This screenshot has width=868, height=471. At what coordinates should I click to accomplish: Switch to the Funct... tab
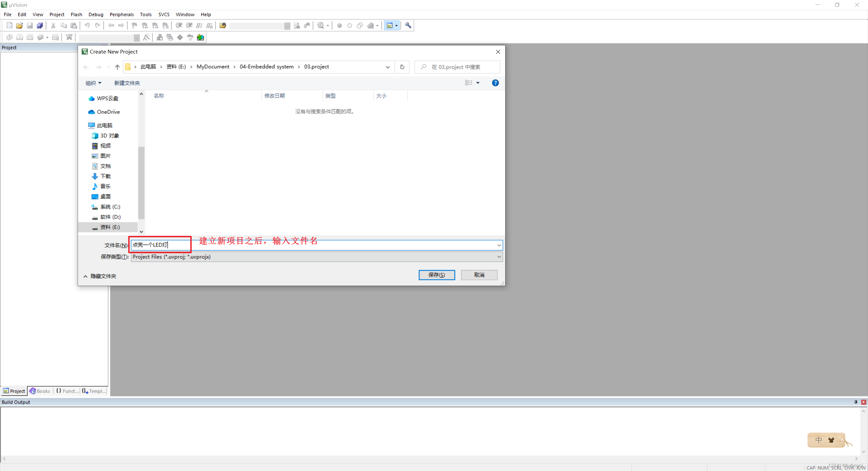[67, 391]
